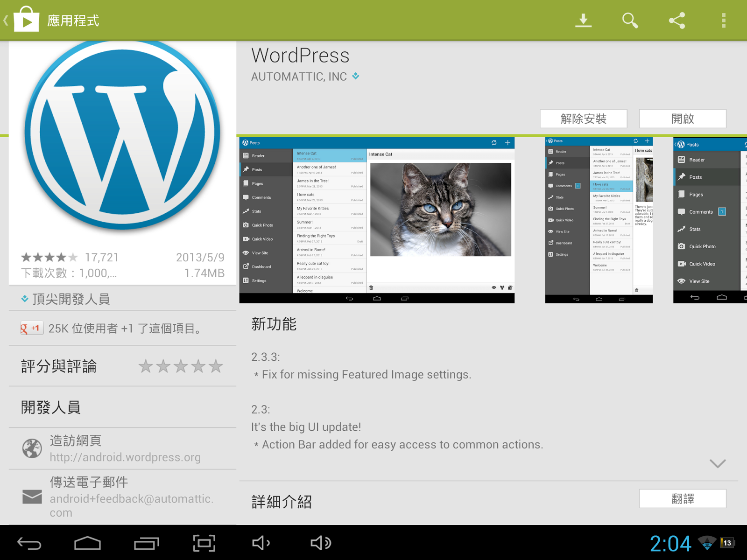
Task: Tap the 新功能 heading
Action: pyautogui.click(x=274, y=324)
